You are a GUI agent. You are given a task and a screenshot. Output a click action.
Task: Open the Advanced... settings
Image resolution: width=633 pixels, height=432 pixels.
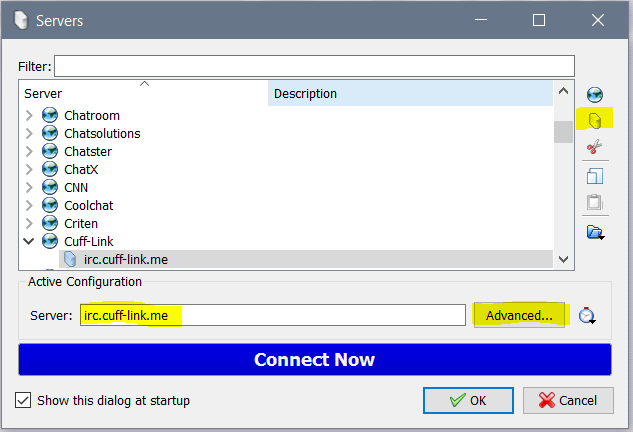pos(519,315)
